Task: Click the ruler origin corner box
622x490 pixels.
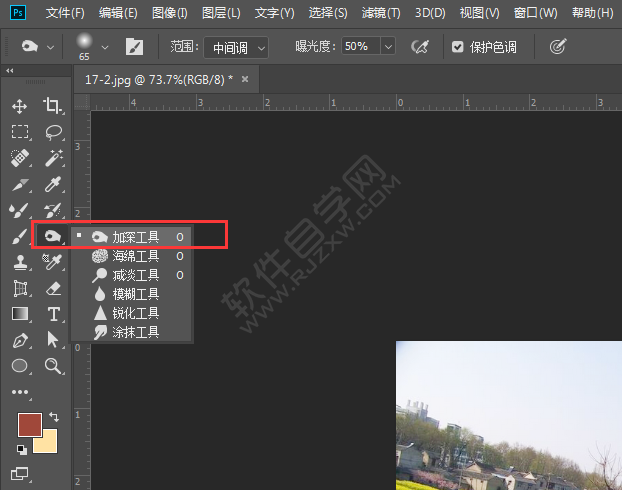Action: point(82,102)
